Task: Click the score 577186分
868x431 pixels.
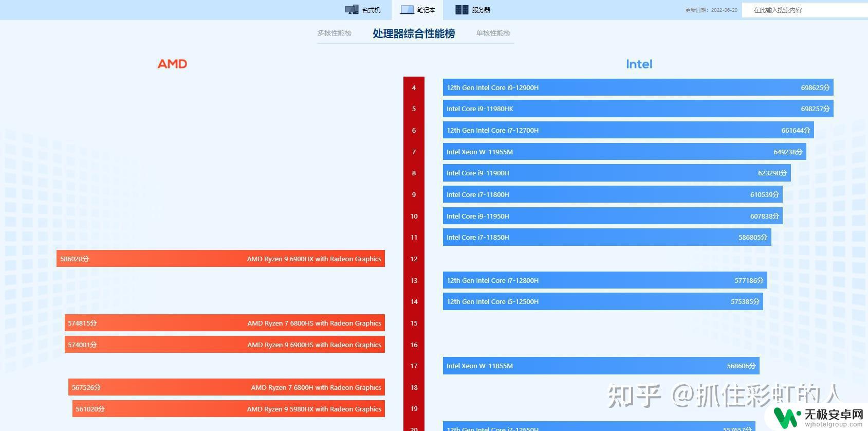Action: point(749,280)
